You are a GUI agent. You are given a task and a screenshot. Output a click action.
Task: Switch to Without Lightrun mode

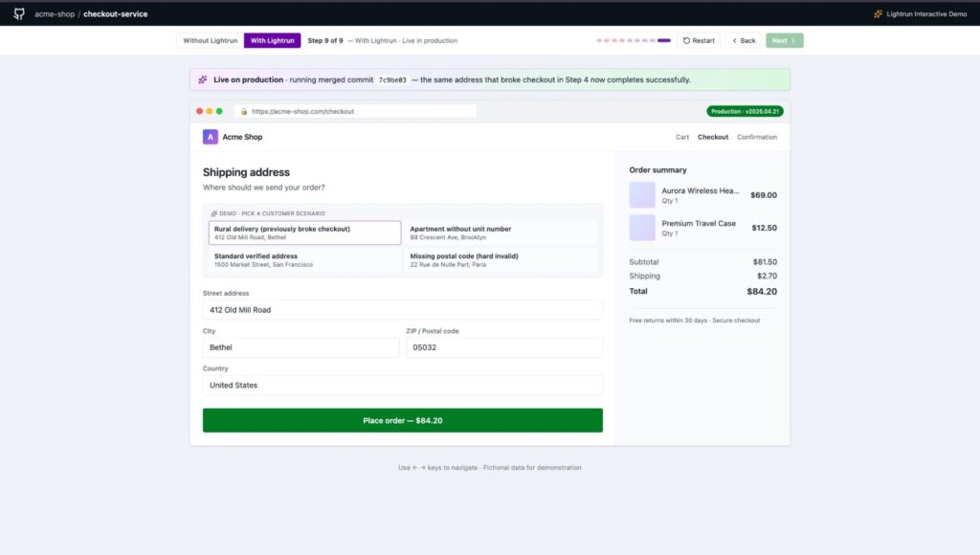210,40
